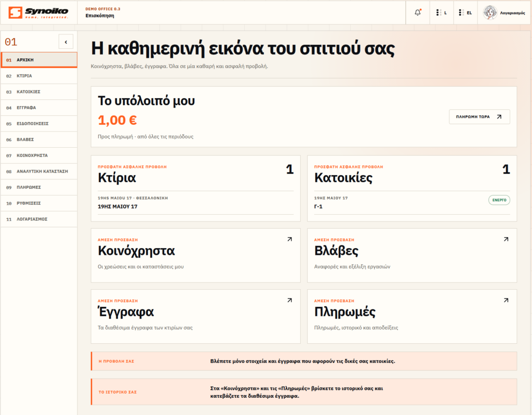
Task: Open the Πληρωμές quick access card
Action: click(x=412, y=317)
